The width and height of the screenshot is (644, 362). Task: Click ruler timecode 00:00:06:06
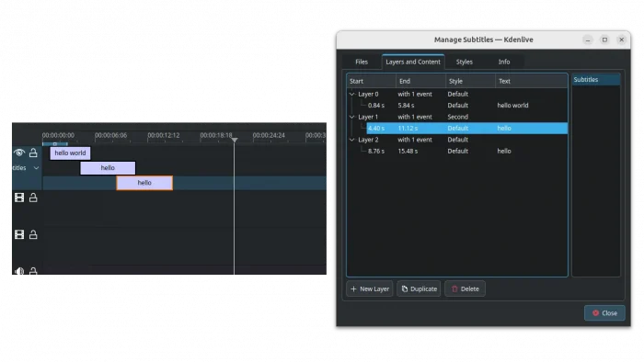(x=111, y=135)
